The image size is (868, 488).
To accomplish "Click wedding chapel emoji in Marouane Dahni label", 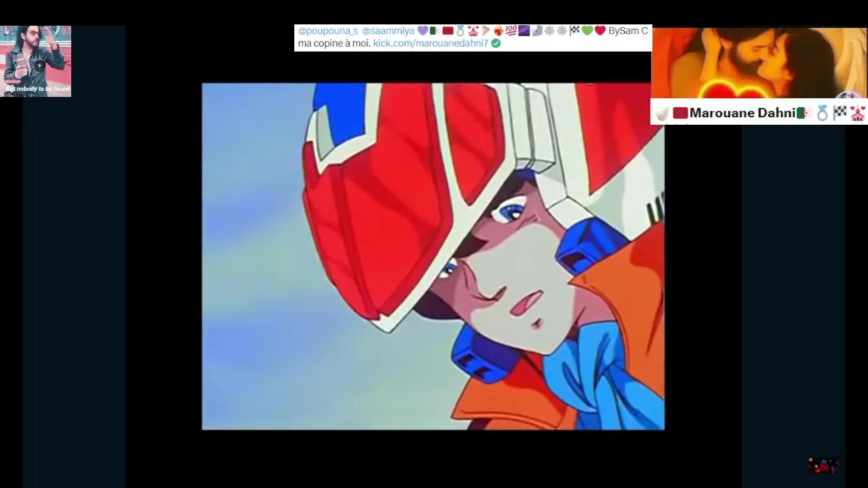I will pyautogui.click(x=858, y=113).
